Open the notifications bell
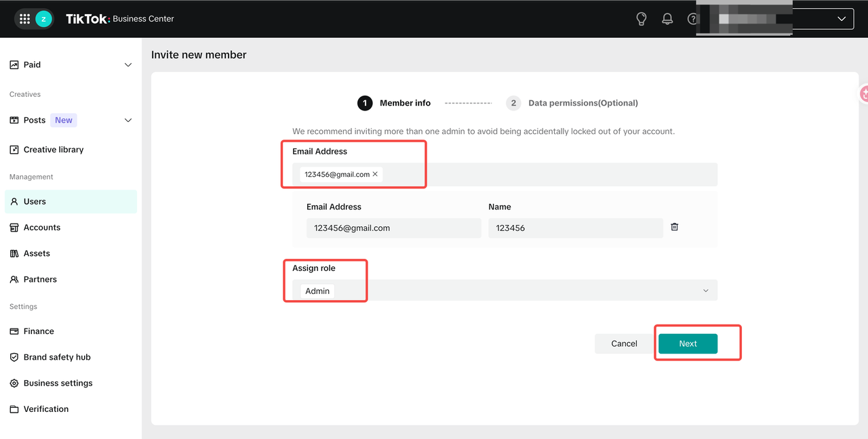This screenshot has height=439, width=868. pos(667,19)
